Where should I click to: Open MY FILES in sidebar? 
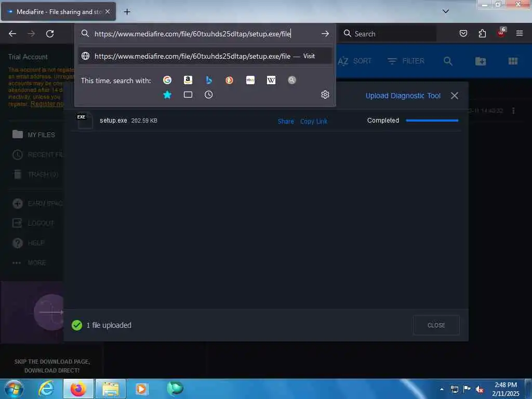coord(34,135)
